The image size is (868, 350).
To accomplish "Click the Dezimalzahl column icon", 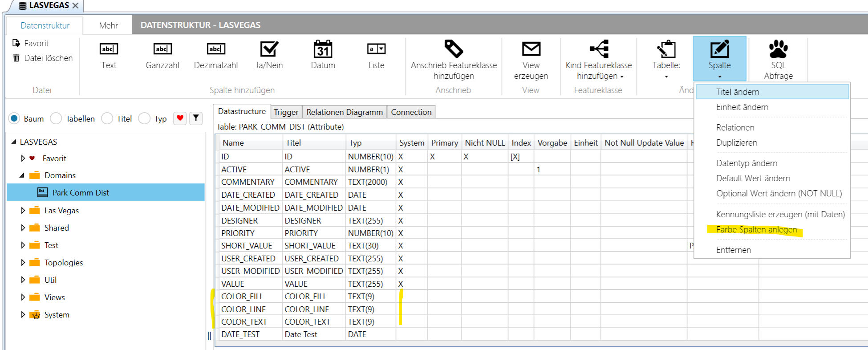I will [x=216, y=49].
